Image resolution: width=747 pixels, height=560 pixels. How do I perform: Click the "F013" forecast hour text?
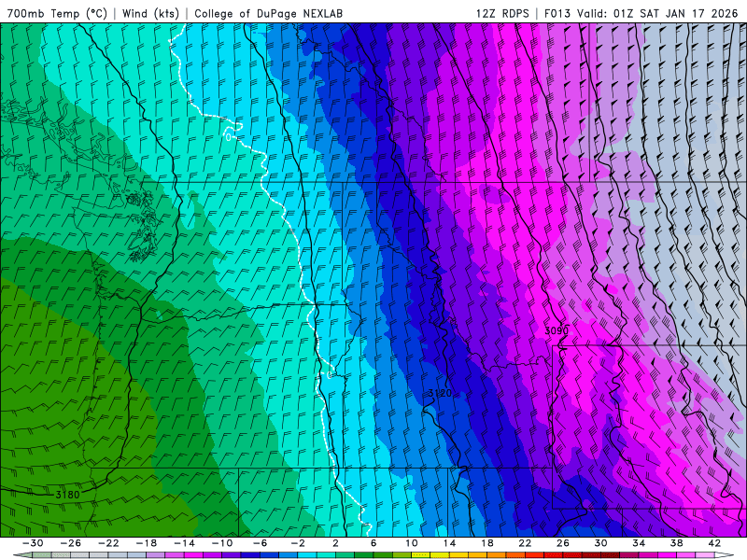[557, 13]
